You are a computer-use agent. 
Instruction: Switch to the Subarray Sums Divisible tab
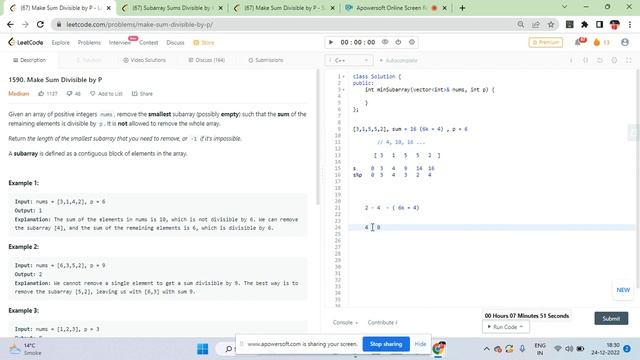pos(171,8)
